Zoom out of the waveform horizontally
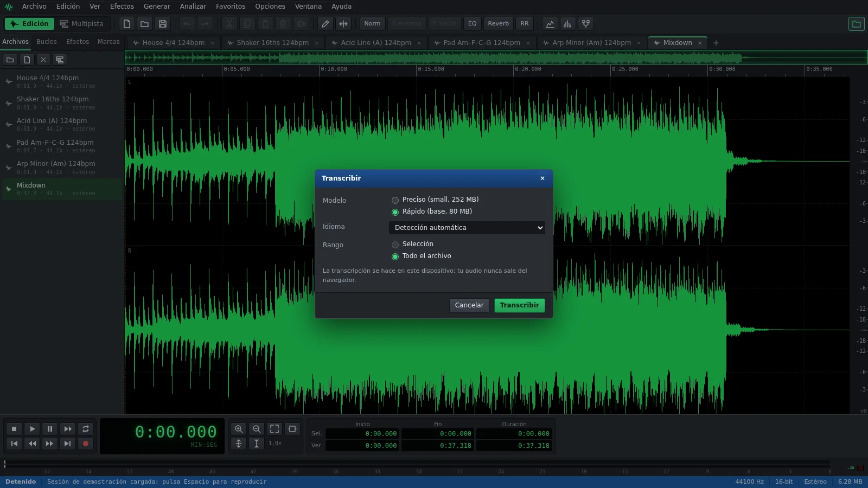Viewport: 868px width, 488px height. pyautogui.click(x=257, y=429)
